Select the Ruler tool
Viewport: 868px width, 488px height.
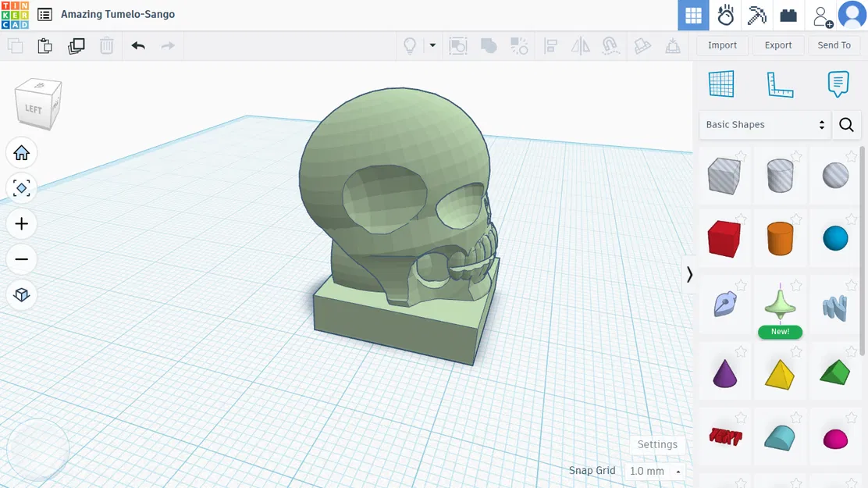tap(781, 84)
